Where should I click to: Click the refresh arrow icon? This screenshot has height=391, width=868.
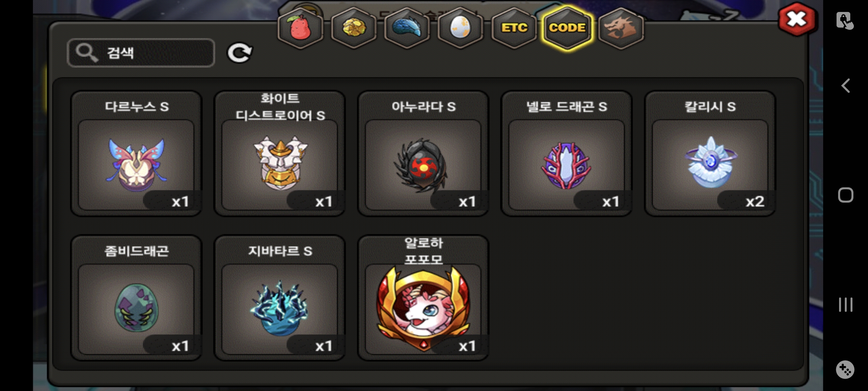[240, 53]
